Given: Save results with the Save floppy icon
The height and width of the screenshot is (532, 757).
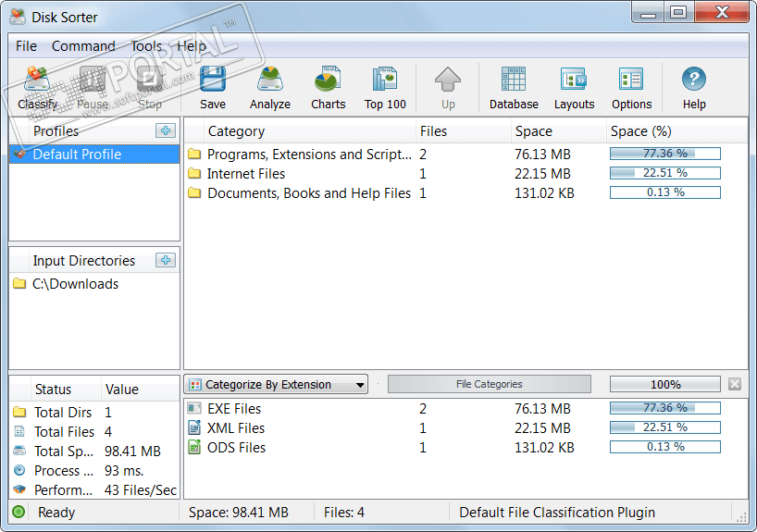Looking at the screenshot, I should point(213,80).
